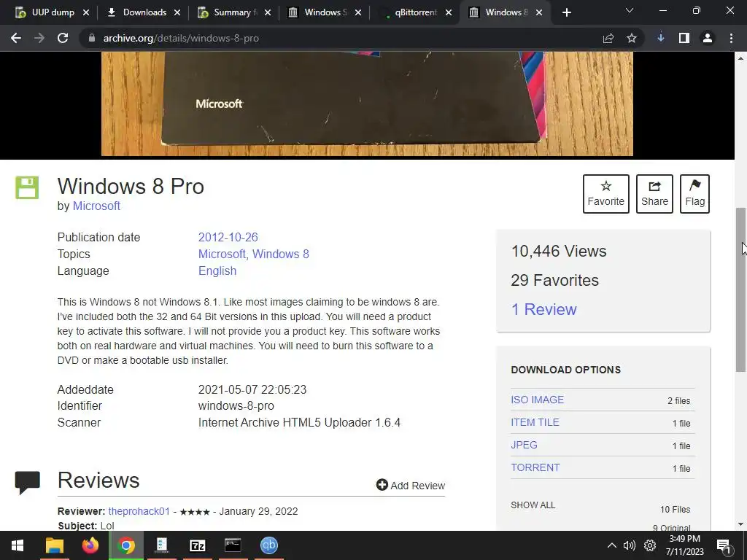Download the JPEG file
Screen dimensions: 747x560
pyautogui.click(x=524, y=445)
